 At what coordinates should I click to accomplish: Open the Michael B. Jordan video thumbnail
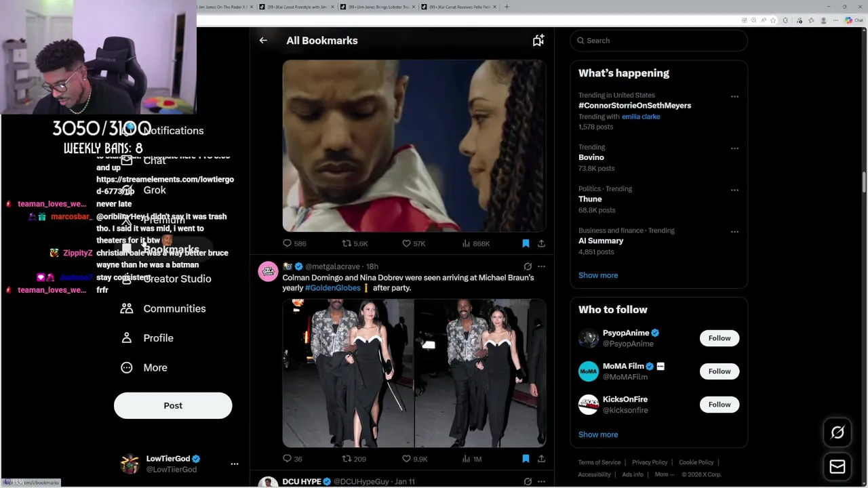pyautogui.click(x=414, y=146)
